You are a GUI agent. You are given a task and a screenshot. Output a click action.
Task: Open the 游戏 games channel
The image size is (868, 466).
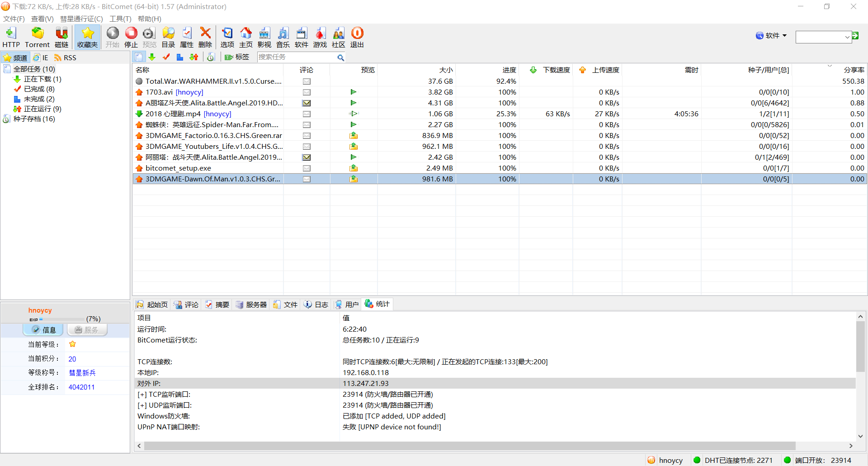[x=320, y=38]
